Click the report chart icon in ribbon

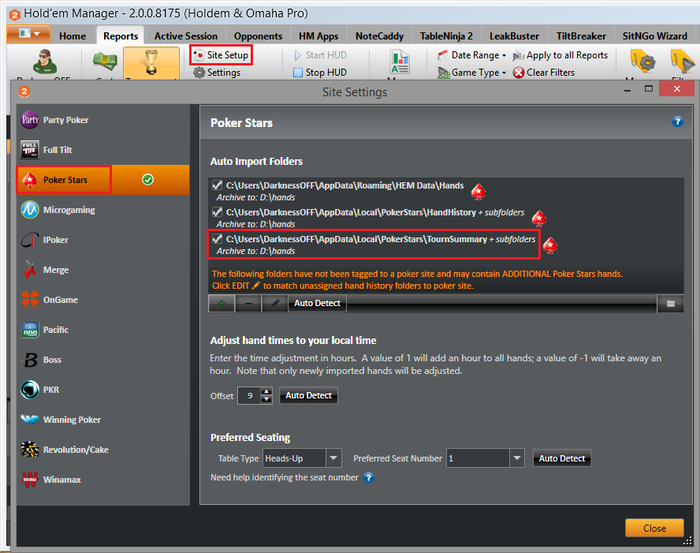[x=399, y=62]
